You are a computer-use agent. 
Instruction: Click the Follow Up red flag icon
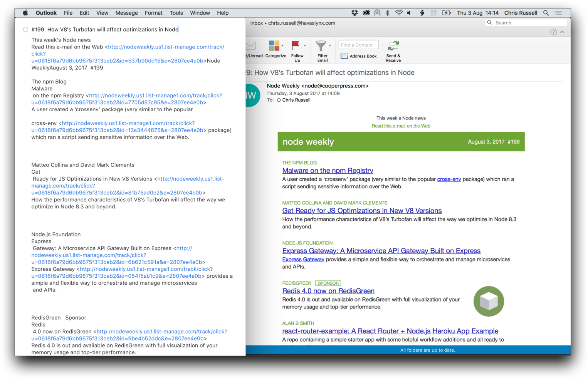point(296,45)
